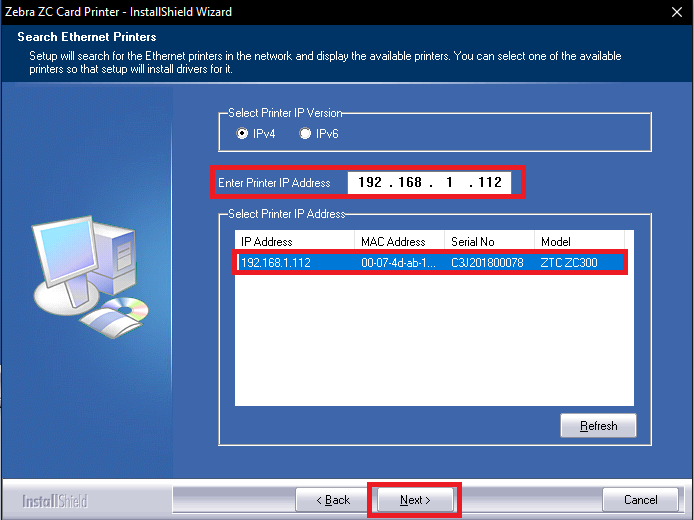Sort list by the IP Address column header
The image size is (694, 520).
pos(295,241)
